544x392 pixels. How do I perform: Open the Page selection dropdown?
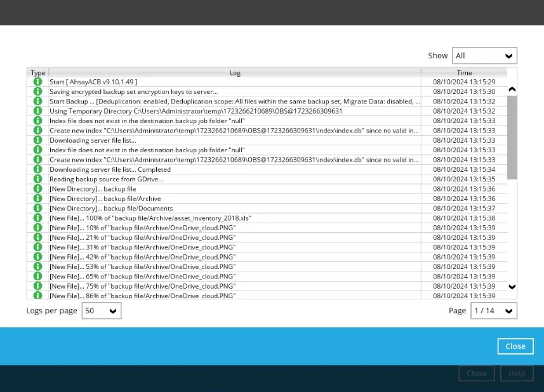[493, 311]
